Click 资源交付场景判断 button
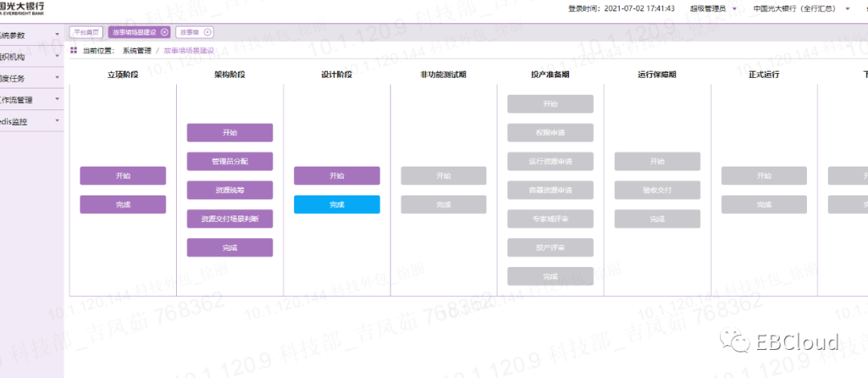This screenshot has height=378, width=868. pyautogui.click(x=230, y=219)
